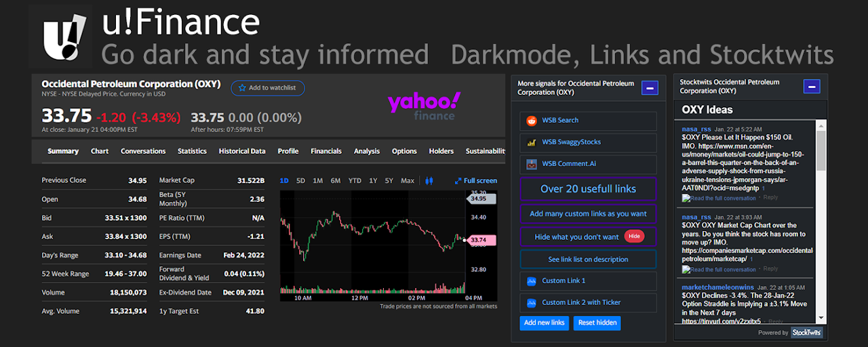Click the u!Finance logo icon
This screenshot has height=347, width=868.
63,36
